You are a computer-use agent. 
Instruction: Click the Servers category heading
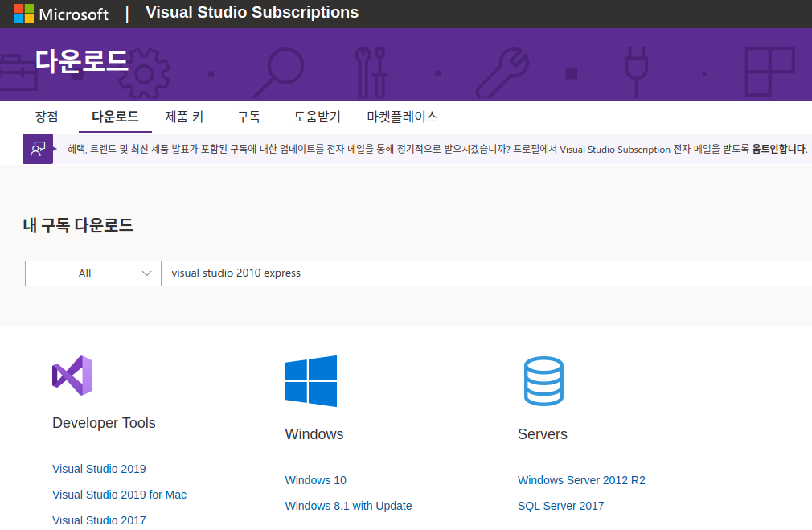tap(543, 434)
